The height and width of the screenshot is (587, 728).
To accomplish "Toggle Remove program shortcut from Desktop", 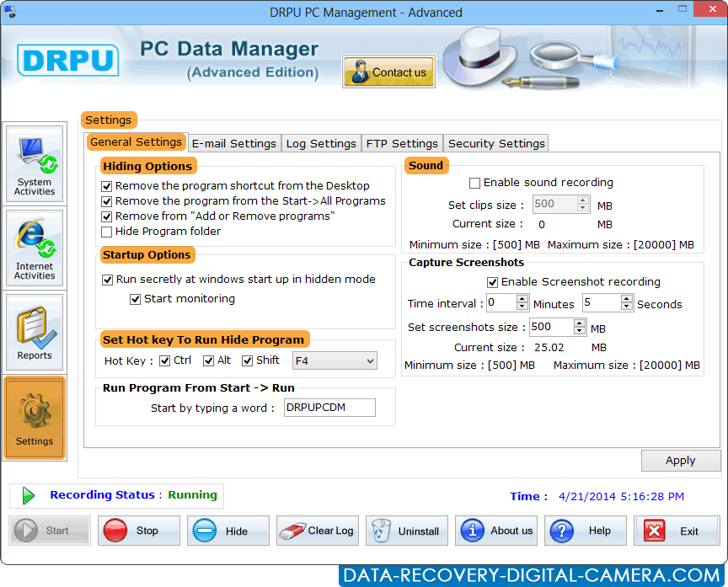I will (107, 186).
